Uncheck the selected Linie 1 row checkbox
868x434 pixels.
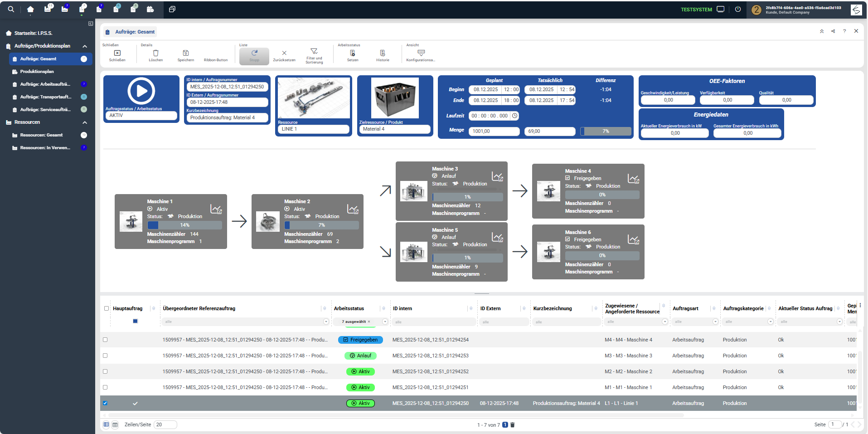pyautogui.click(x=105, y=403)
